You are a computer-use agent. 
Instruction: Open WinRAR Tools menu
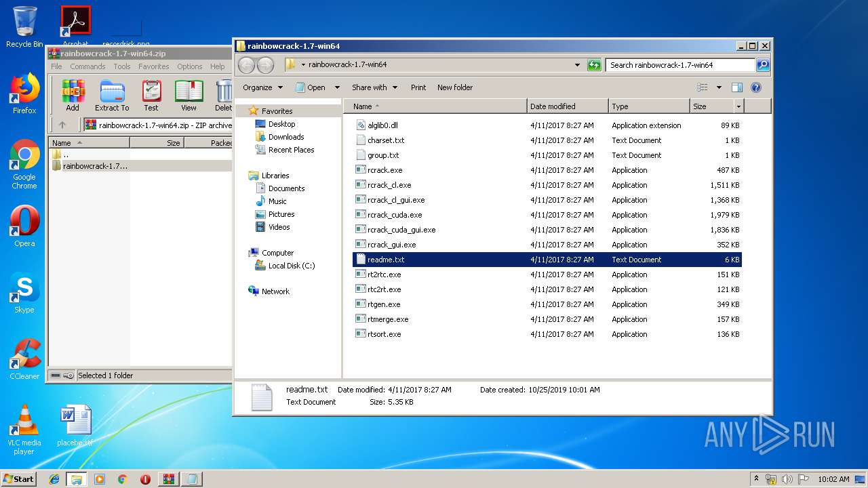tap(122, 66)
